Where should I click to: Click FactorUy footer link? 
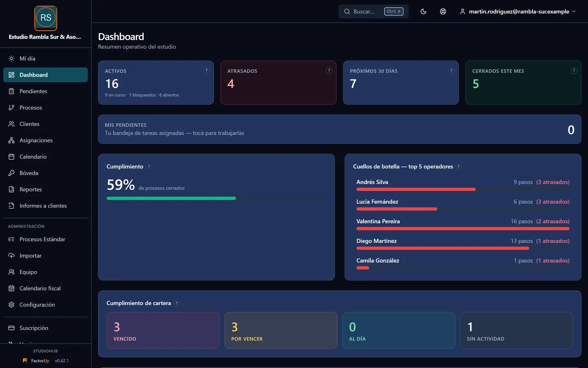pyautogui.click(x=36, y=361)
